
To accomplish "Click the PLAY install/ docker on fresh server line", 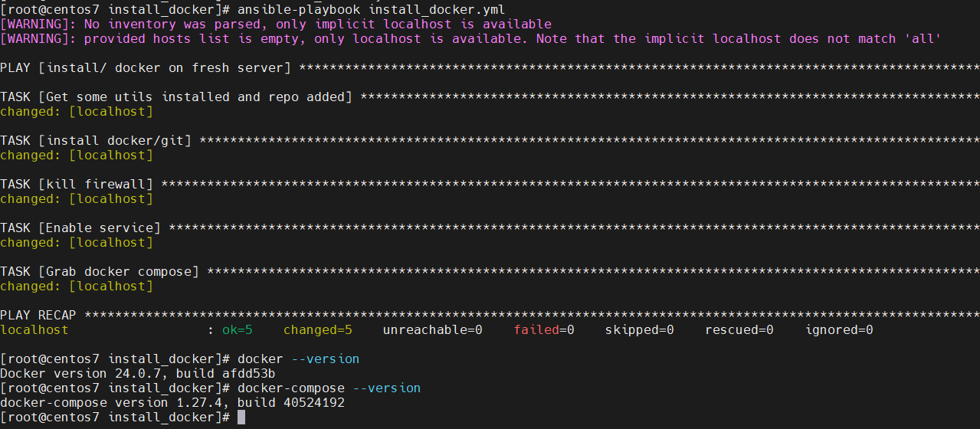I will coord(146,67).
